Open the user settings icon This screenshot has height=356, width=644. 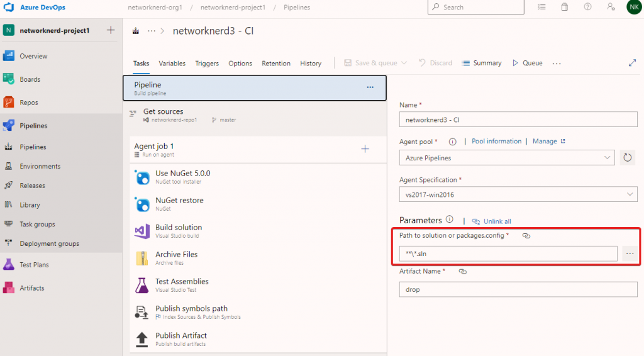click(x=611, y=7)
